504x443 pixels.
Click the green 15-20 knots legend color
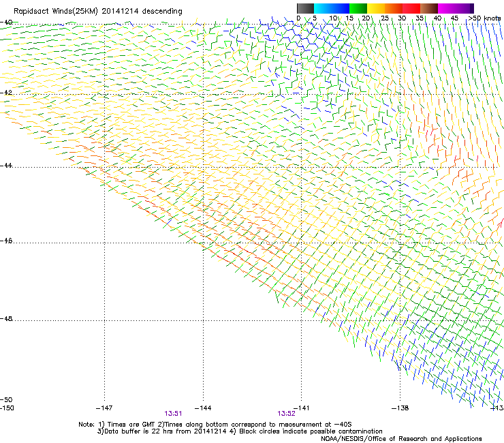click(358, 8)
